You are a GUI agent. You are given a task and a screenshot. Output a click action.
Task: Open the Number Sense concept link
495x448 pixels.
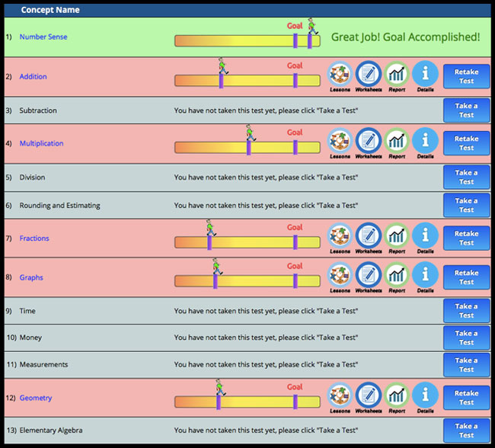click(43, 37)
